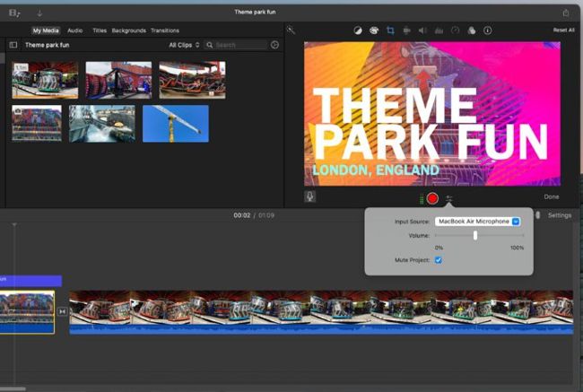
Task: Click the Done button
Action: (551, 196)
